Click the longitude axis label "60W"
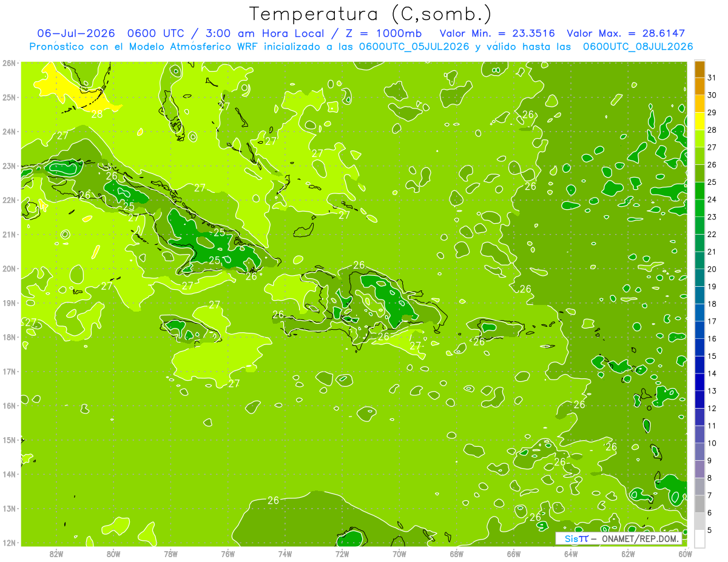The image size is (728, 562). click(x=685, y=554)
